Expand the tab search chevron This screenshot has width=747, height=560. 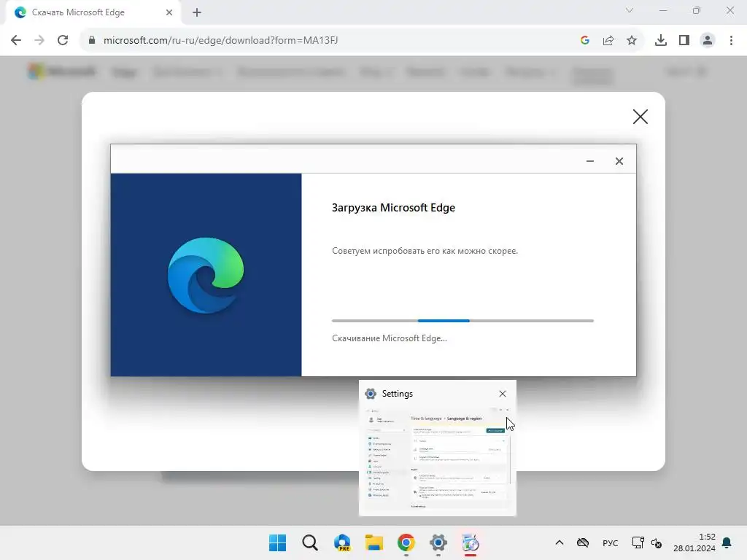click(x=630, y=10)
